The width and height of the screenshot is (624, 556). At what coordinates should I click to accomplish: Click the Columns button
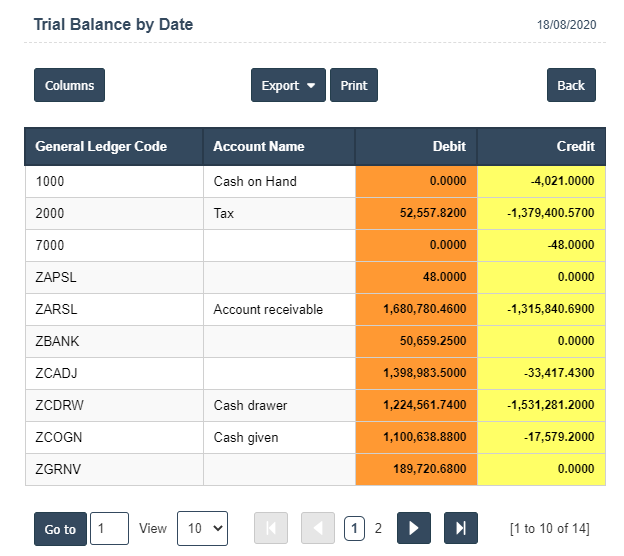pos(69,86)
